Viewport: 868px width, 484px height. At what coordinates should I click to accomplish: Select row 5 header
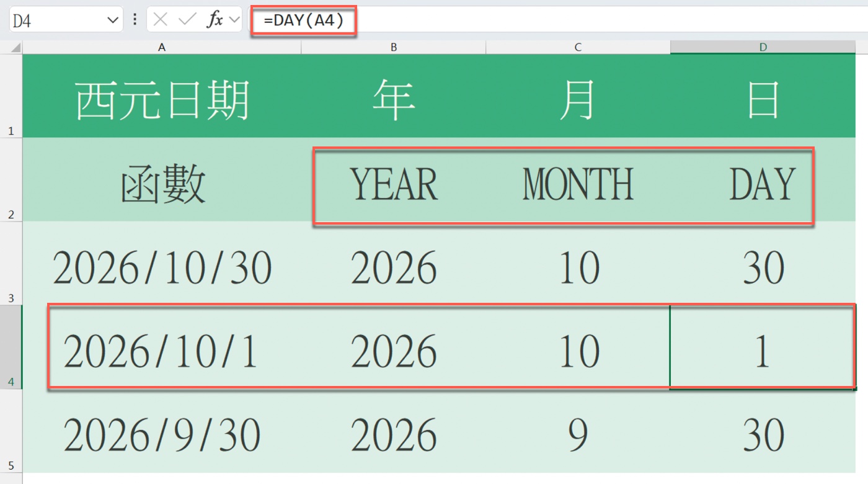click(x=11, y=431)
